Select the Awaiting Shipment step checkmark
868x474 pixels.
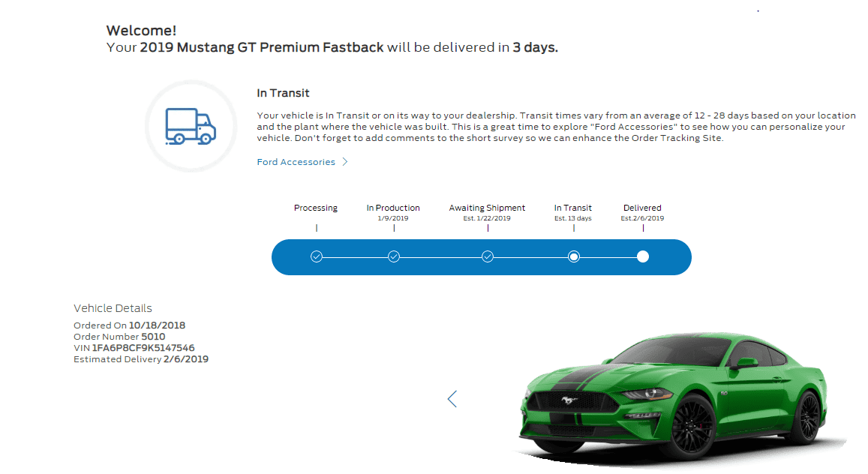click(488, 256)
